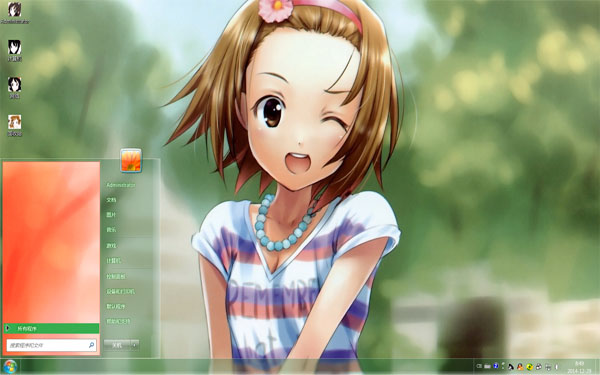Open 帮助和支持 from the Start menu
The height and width of the screenshot is (375, 600).
pos(118,321)
